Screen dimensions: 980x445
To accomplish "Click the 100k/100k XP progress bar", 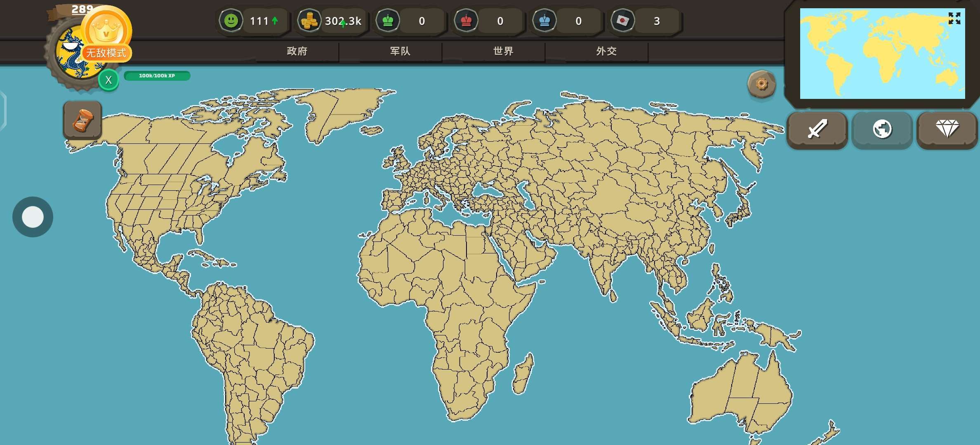I will [x=157, y=76].
